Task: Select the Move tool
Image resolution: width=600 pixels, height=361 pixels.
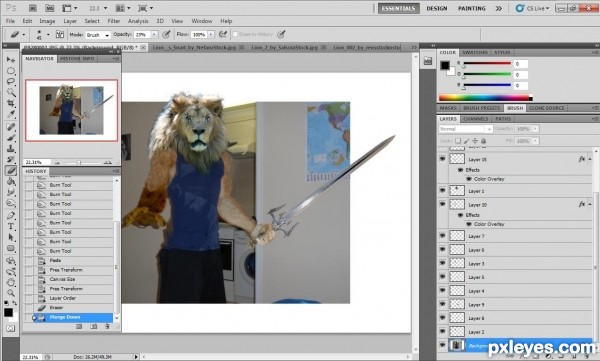Action: click(x=11, y=60)
